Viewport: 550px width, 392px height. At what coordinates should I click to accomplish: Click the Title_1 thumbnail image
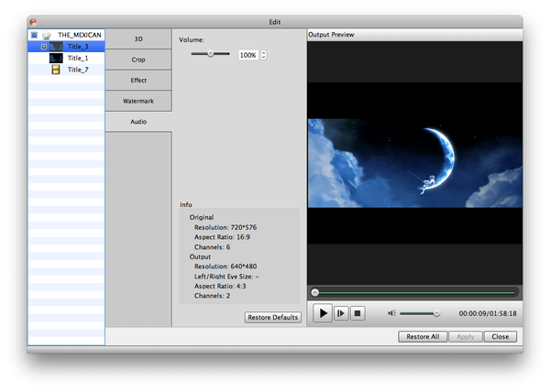[x=56, y=58]
